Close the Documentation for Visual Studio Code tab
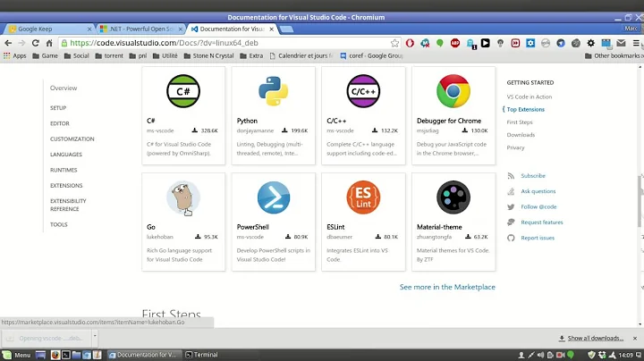Screen dimensions: 644x361 (x=272, y=29)
